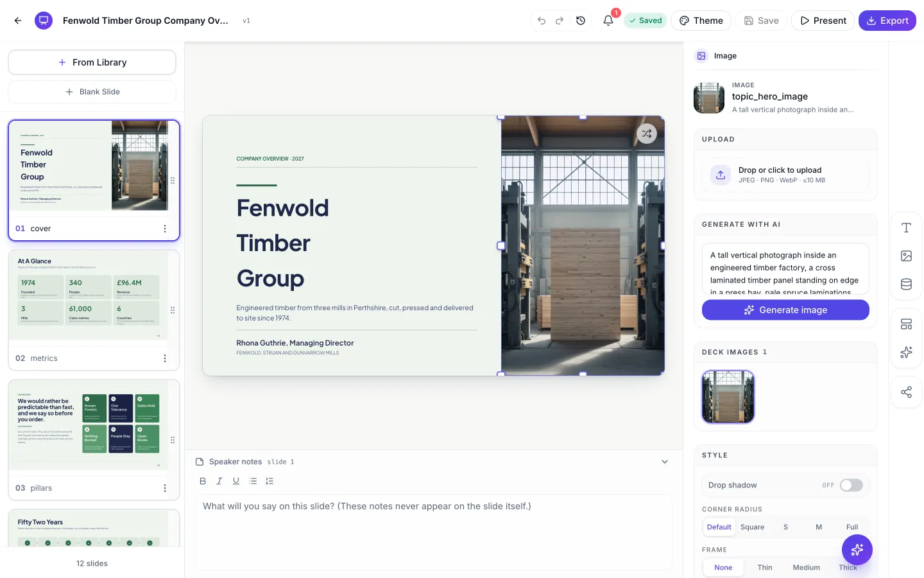Open the data cylinder icon in right rail

906,285
